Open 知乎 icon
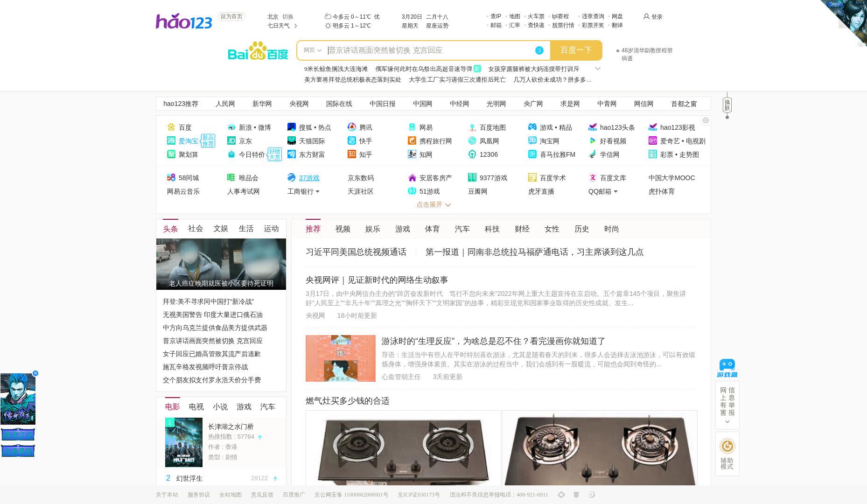The width and height of the screenshot is (867, 504). (352, 154)
